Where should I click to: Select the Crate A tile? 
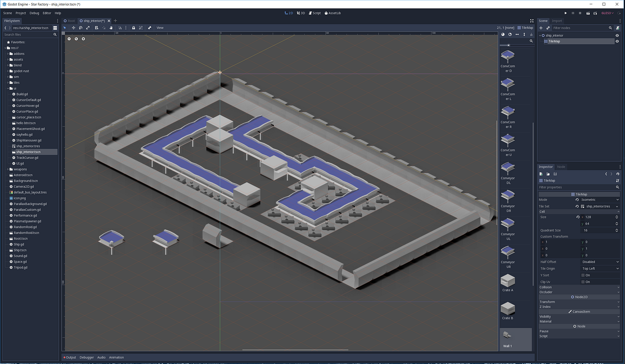[508, 283]
